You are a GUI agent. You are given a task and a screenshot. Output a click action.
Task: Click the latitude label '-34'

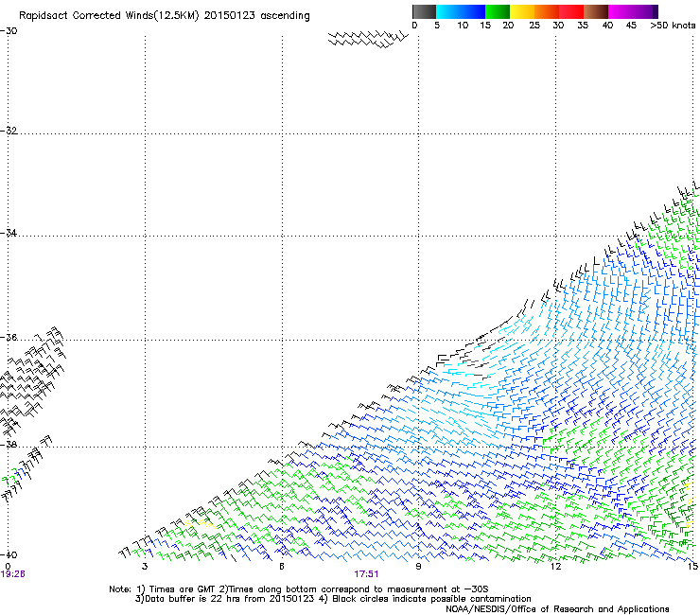click(9, 233)
